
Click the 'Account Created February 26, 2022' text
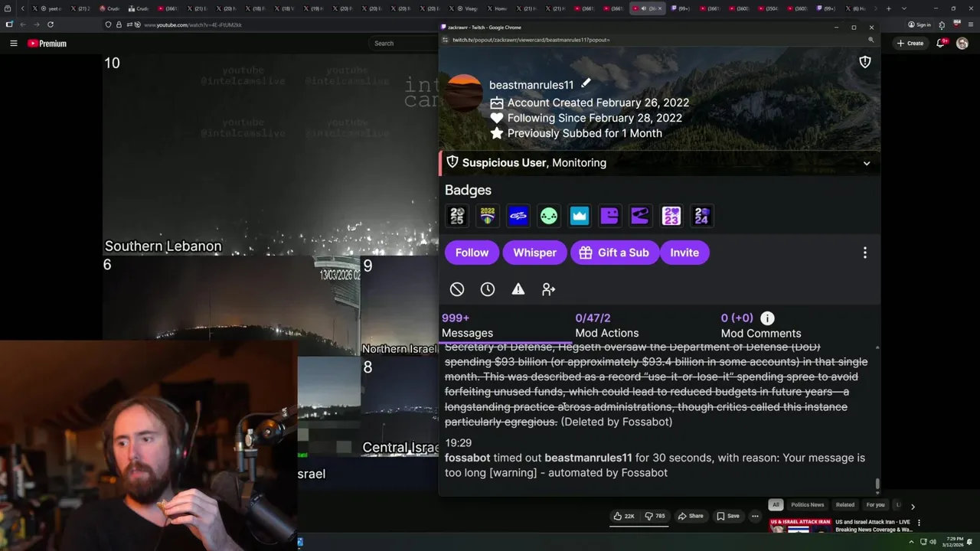[x=598, y=103]
